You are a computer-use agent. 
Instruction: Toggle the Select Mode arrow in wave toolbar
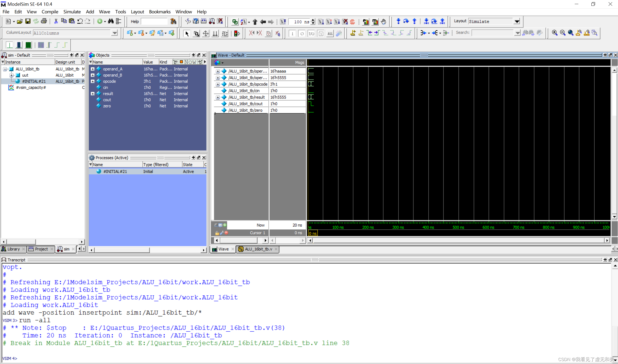187,34
